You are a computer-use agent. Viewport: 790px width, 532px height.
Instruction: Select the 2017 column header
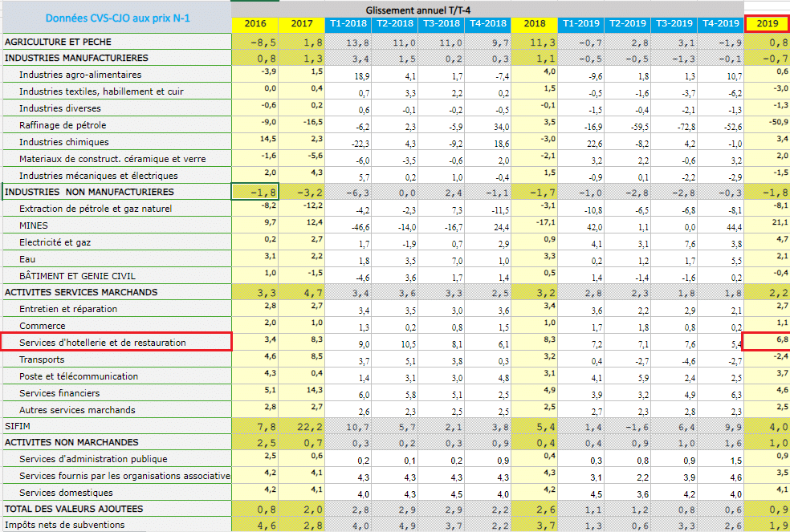[303, 24]
